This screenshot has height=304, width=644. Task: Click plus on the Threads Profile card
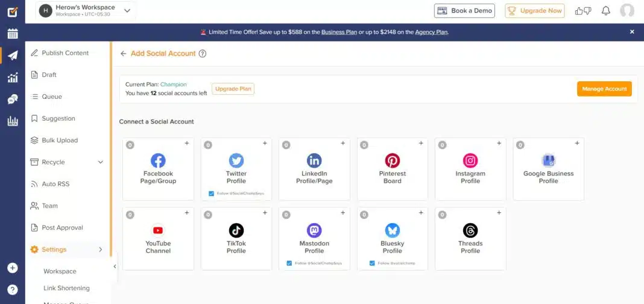click(499, 213)
